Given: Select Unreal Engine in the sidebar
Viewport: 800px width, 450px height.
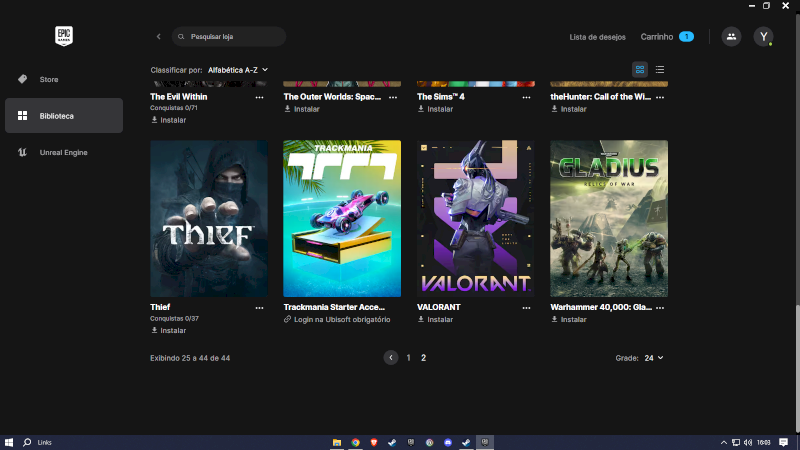Looking at the screenshot, I should (x=63, y=152).
